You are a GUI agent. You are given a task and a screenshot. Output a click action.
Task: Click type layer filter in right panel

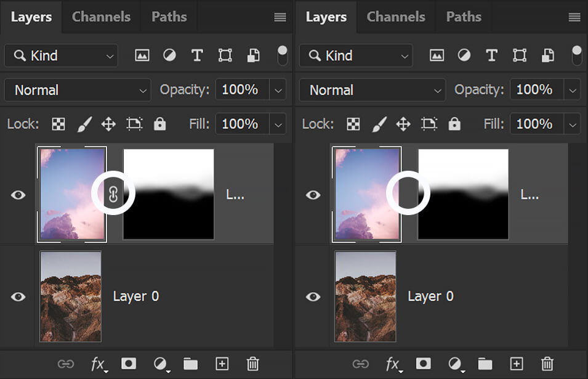491,55
